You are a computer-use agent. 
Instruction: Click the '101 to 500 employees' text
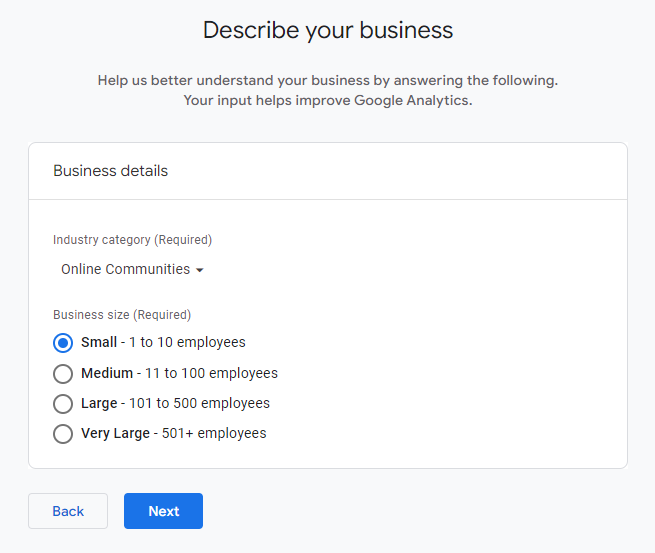tap(199, 403)
